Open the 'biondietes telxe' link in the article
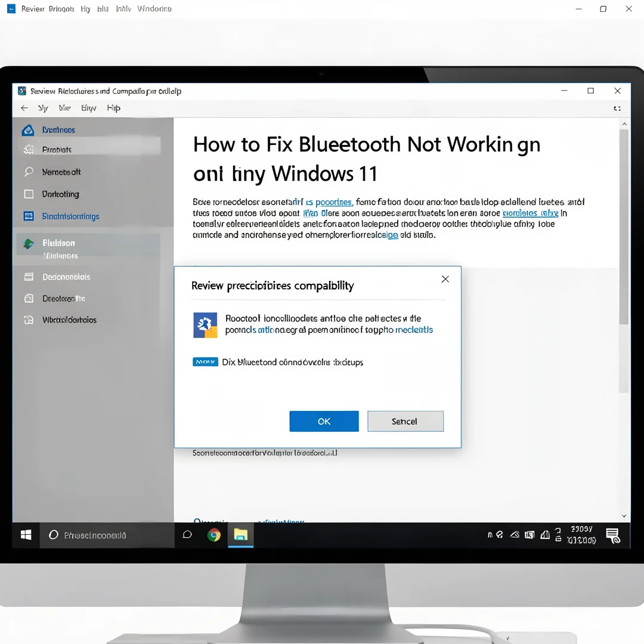This screenshot has width=644, height=644. 530,213
